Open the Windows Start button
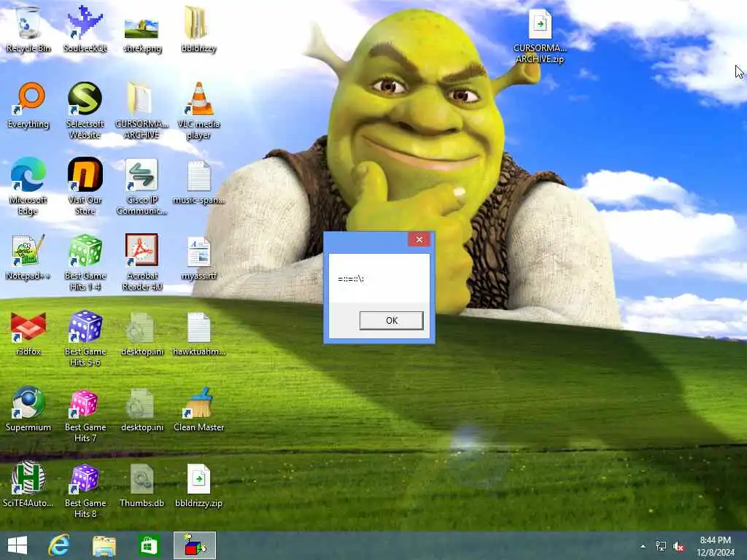The image size is (747, 560). click(x=18, y=545)
